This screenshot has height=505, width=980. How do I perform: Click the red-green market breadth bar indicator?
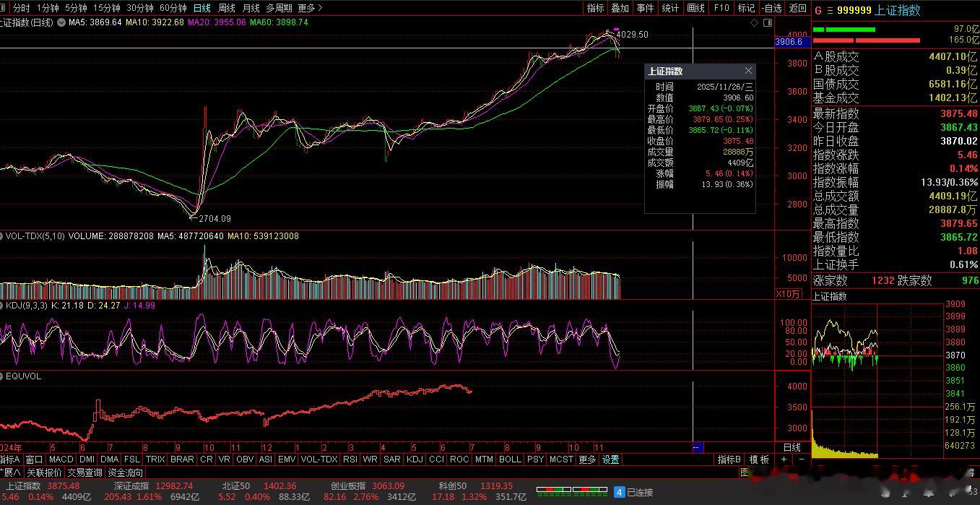(571, 492)
